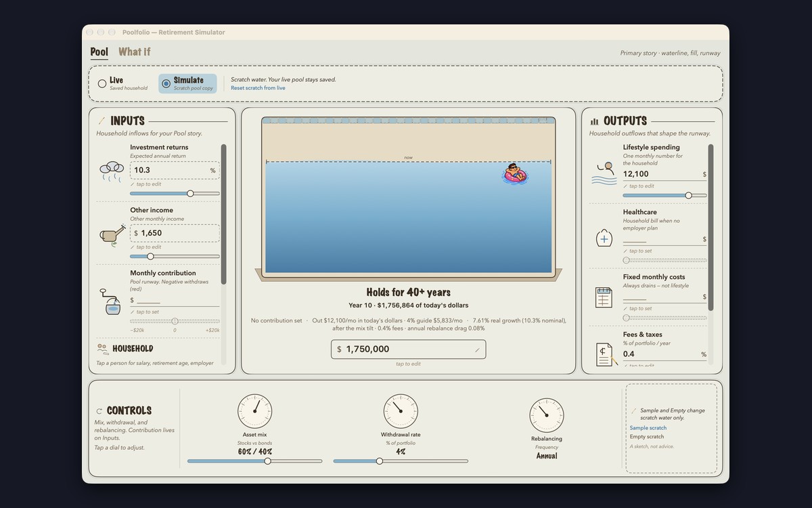Adjust the Monthly contribution slider
812x508 pixels.
[x=175, y=321]
